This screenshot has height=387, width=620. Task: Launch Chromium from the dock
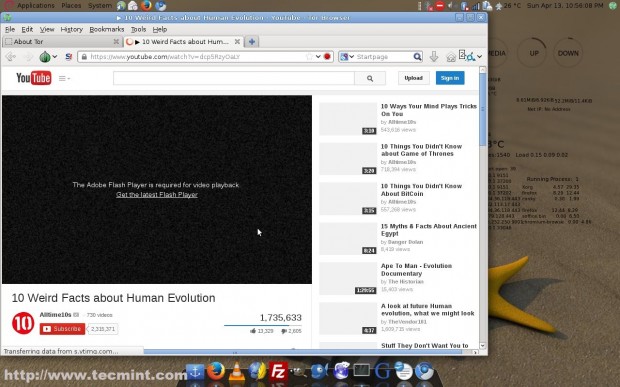[x=424, y=372]
